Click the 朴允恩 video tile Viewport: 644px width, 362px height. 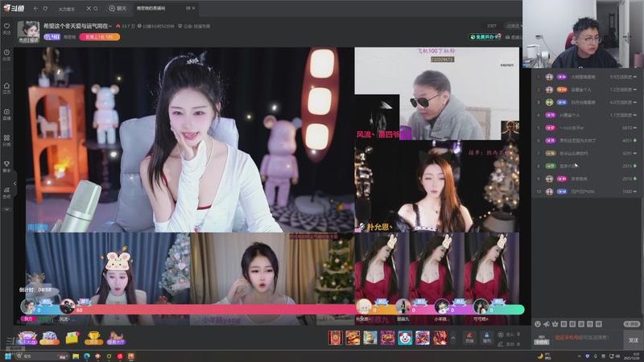coord(437,187)
